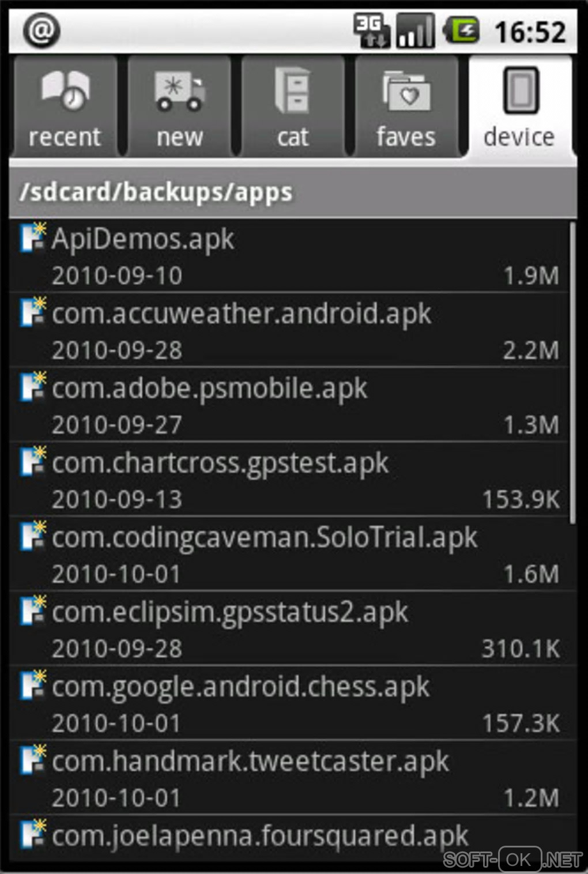Image resolution: width=588 pixels, height=874 pixels.
Task: Open the recent tab
Action: (64, 107)
